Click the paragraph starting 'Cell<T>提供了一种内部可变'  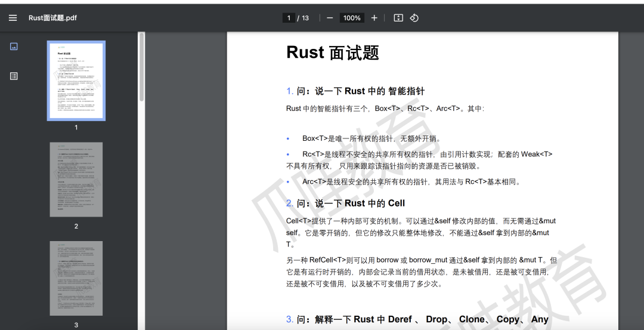421,233
